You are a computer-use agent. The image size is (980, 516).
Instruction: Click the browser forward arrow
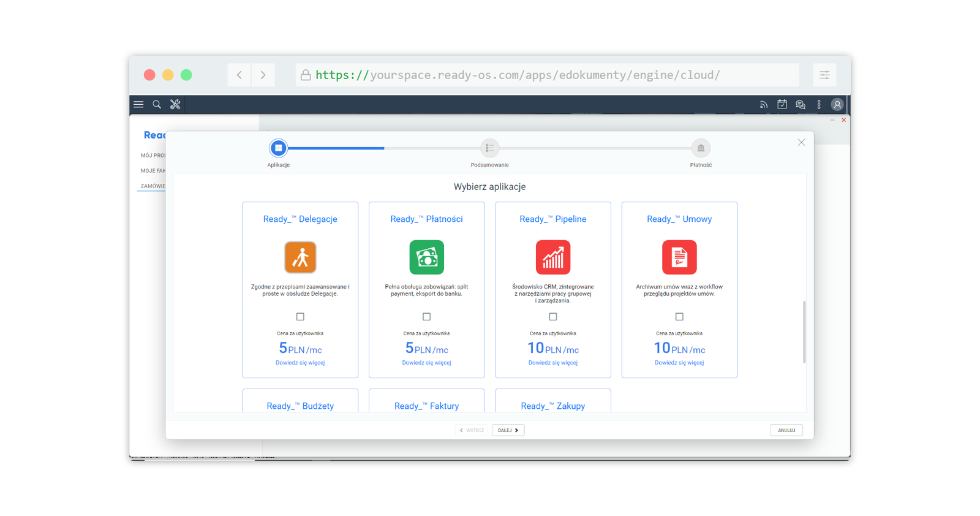(263, 75)
